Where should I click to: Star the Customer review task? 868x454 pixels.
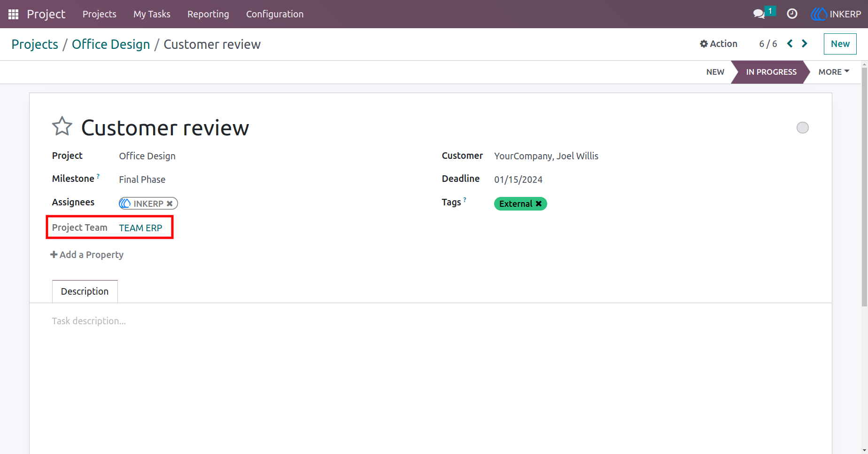coord(62,126)
